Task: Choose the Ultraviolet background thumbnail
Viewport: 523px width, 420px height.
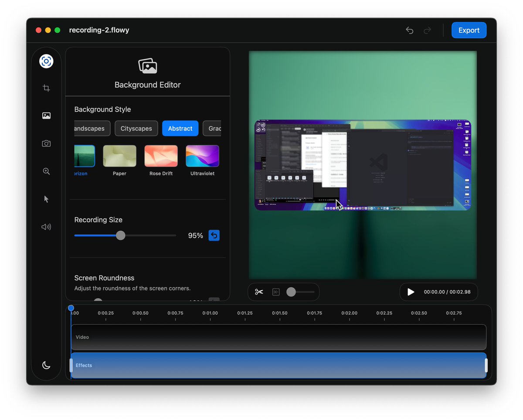Action: click(x=202, y=156)
